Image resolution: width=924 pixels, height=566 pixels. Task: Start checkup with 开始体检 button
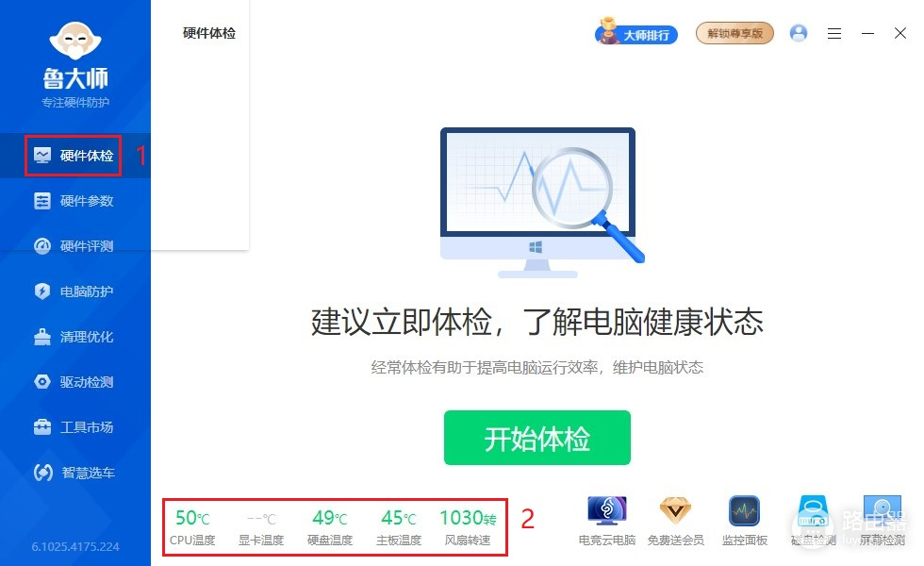(536, 438)
